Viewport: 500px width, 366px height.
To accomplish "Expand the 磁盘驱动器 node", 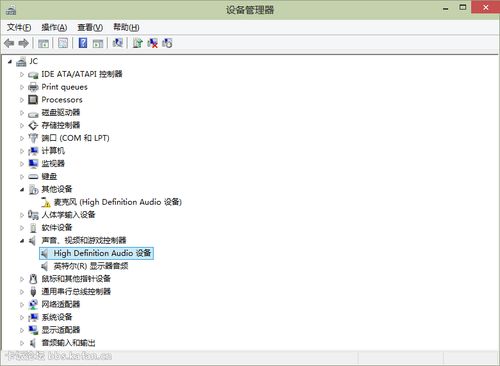I will pyautogui.click(x=22, y=113).
